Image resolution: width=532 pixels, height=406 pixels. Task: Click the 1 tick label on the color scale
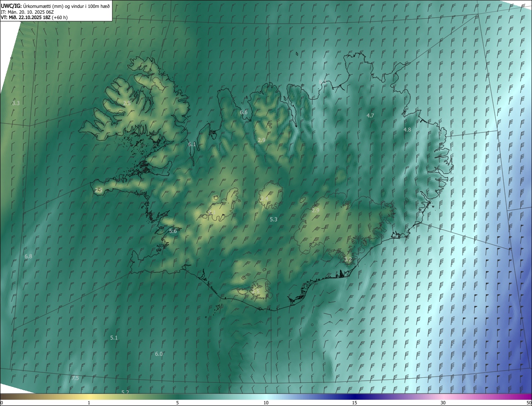tap(89, 403)
